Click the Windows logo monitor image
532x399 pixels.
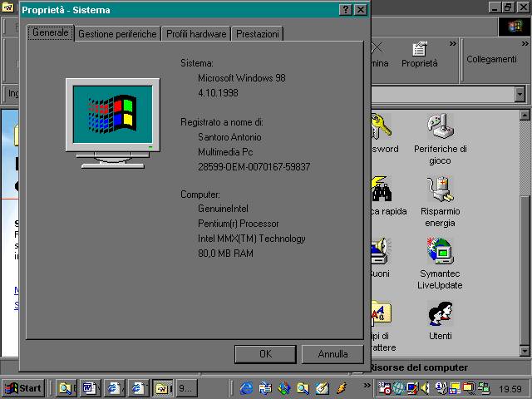point(113,123)
